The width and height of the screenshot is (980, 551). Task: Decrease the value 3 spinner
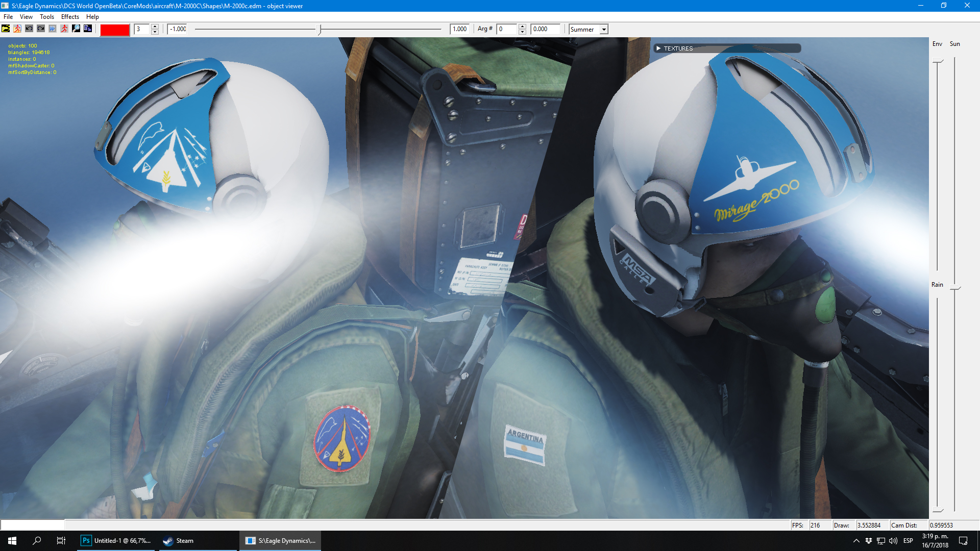coord(155,32)
